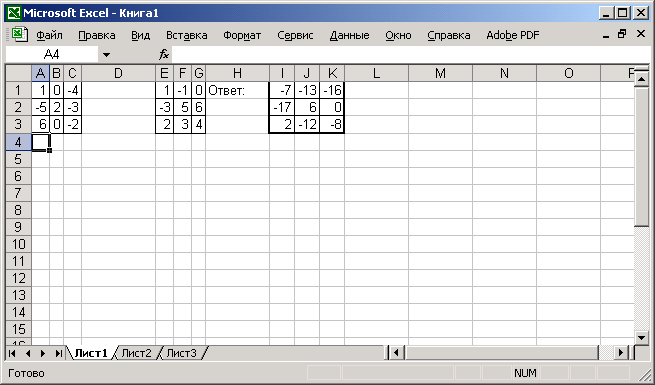The height and width of the screenshot is (385, 655).
Task: Select row 7 header
Action: [18, 193]
